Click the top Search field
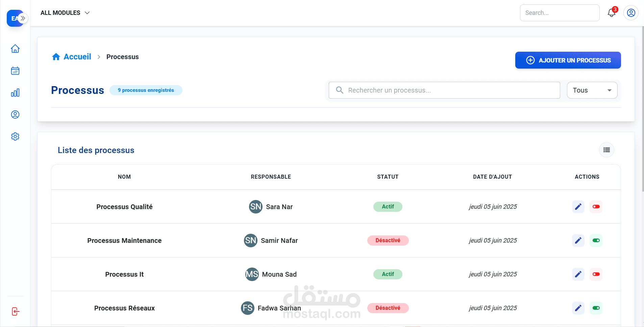This screenshot has width=644, height=327. coord(560,13)
